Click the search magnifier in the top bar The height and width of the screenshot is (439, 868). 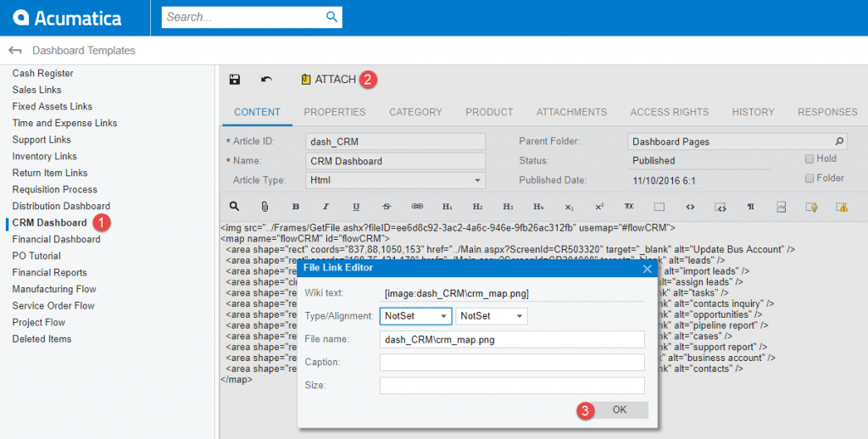331,17
